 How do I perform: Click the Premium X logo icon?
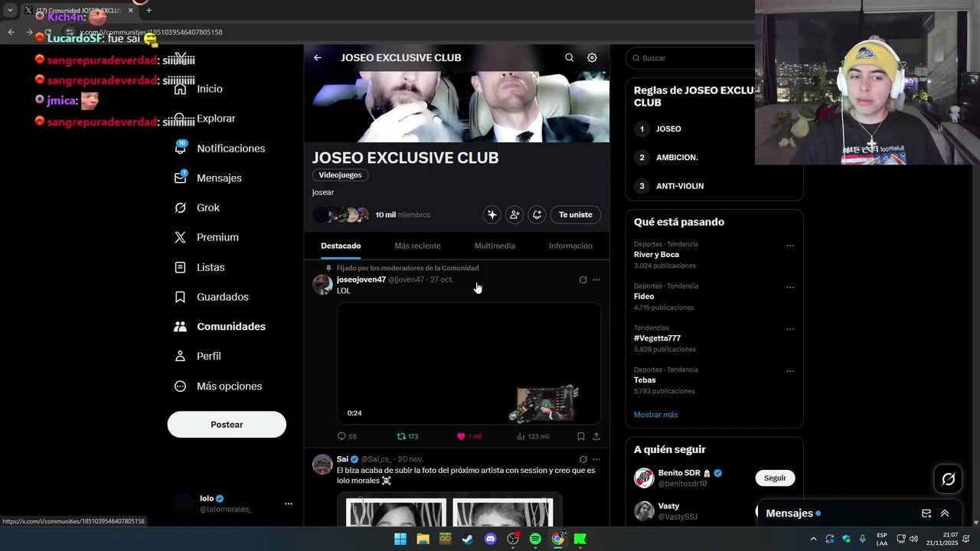point(180,237)
